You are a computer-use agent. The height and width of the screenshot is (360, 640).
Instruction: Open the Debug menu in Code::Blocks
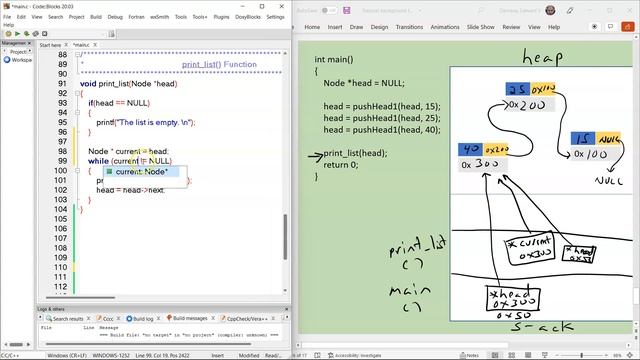pos(115,17)
